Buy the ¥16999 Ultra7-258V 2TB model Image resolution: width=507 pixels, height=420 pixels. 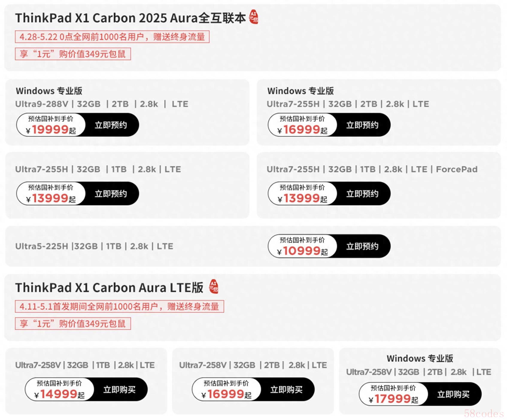click(x=286, y=390)
